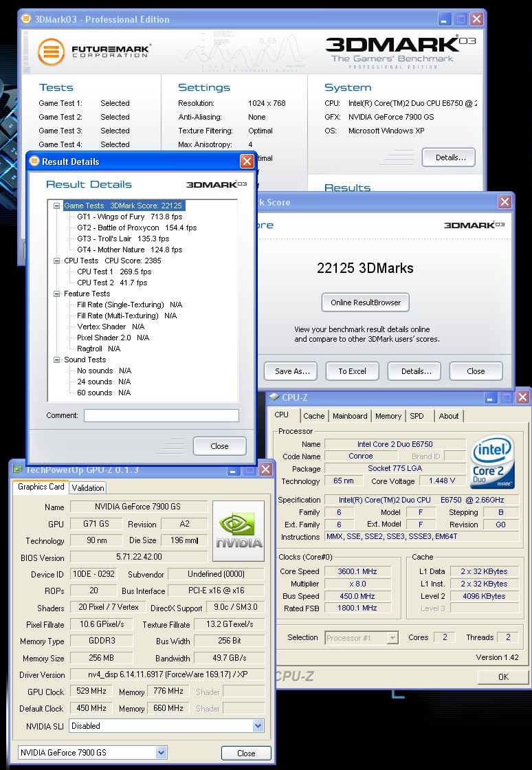The image size is (532, 770).
Task: Select the GT4 - Mother Nature row
Action: pyautogui.click(x=130, y=250)
